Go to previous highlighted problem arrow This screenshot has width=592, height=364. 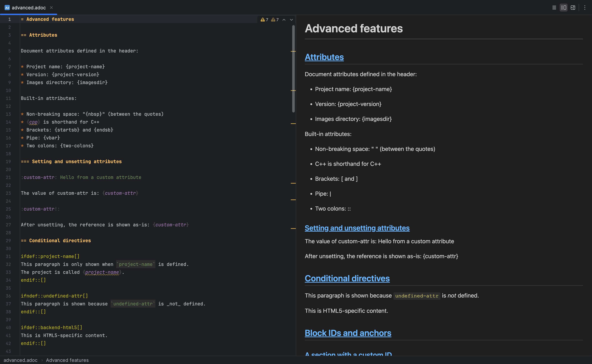(x=284, y=20)
